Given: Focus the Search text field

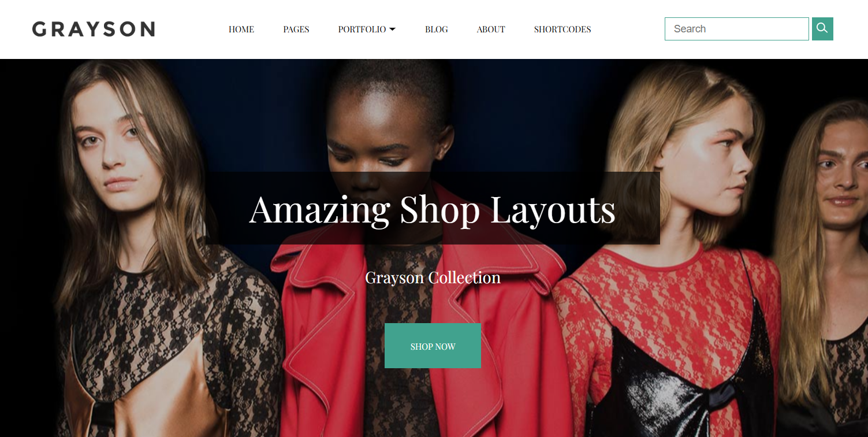Looking at the screenshot, I should point(737,29).
